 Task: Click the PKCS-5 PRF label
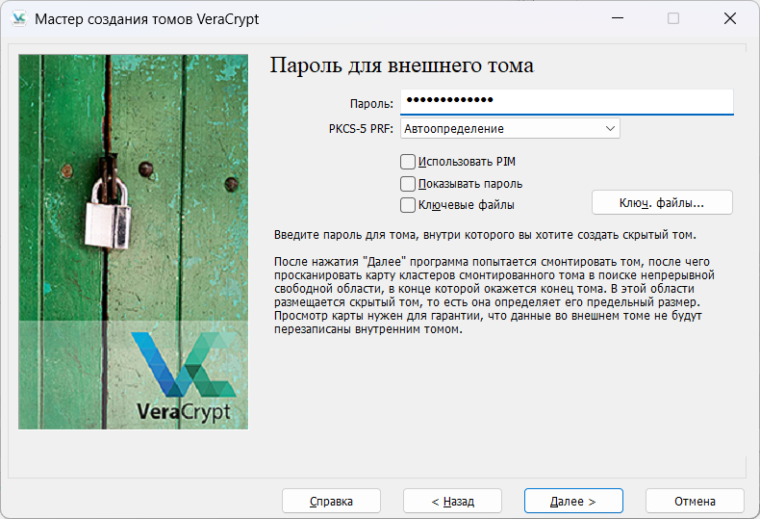361,129
